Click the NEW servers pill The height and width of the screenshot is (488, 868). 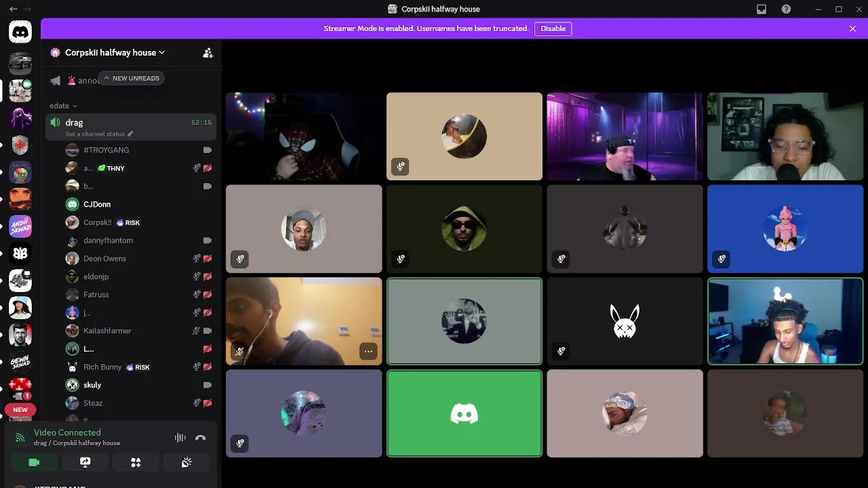tap(20, 409)
